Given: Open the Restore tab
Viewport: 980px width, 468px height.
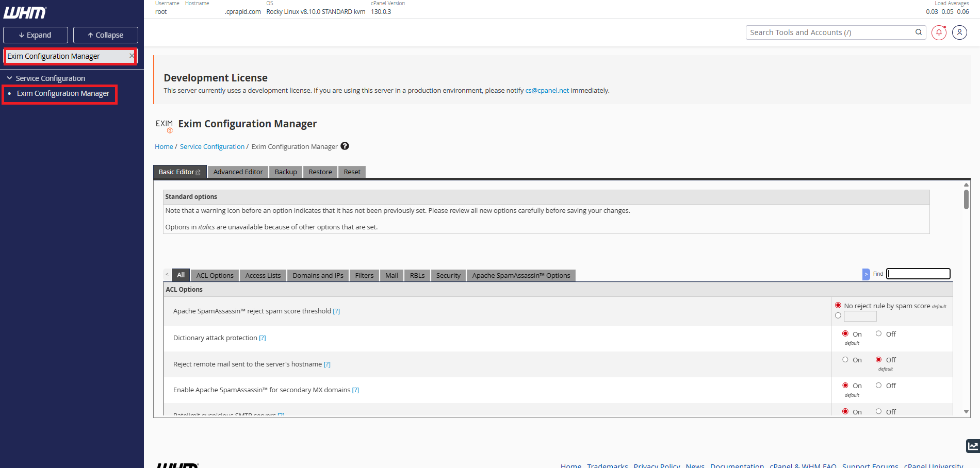Looking at the screenshot, I should (320, 172).
